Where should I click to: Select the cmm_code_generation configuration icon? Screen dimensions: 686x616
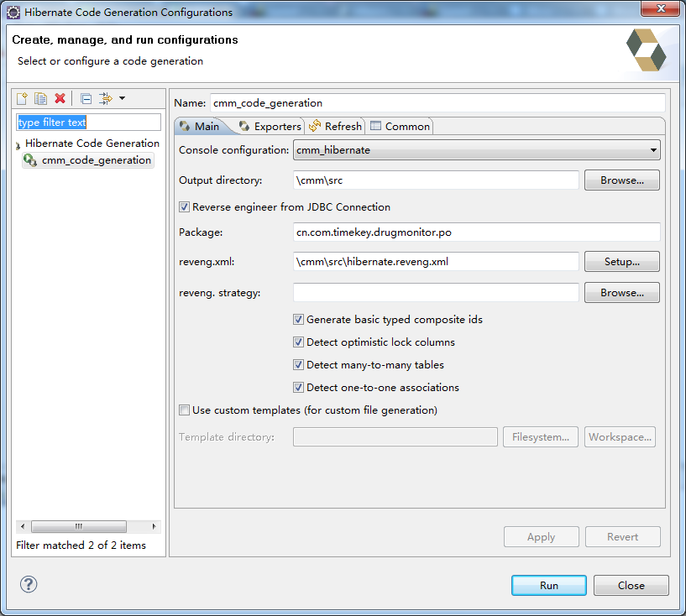click(x=30, y=159)
